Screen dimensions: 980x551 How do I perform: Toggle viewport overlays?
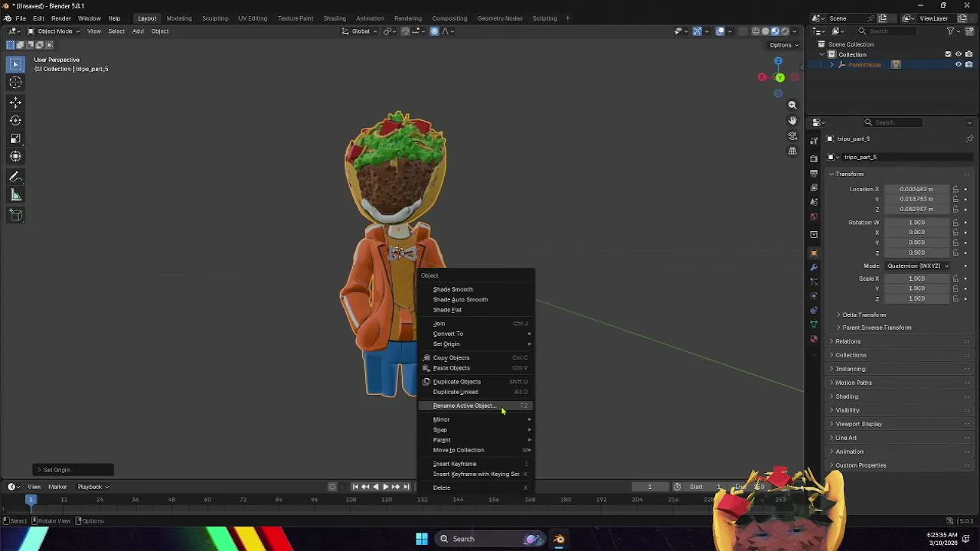(720, 31)
